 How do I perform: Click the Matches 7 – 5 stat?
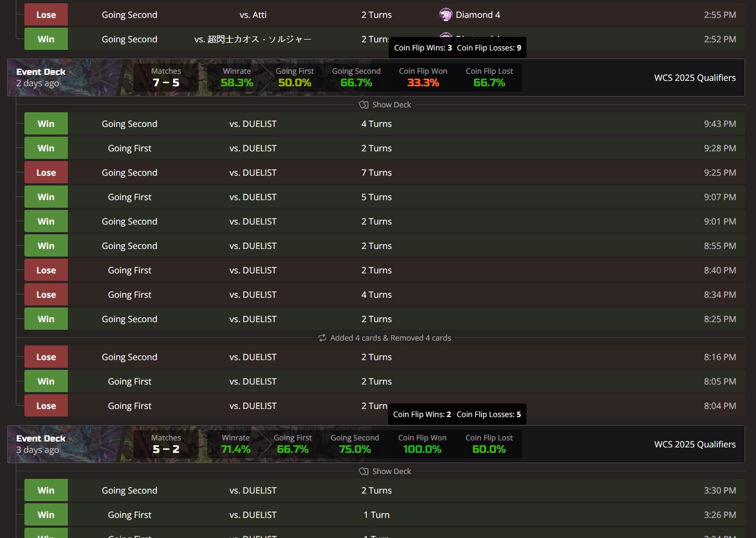click(x=166, y=78)
